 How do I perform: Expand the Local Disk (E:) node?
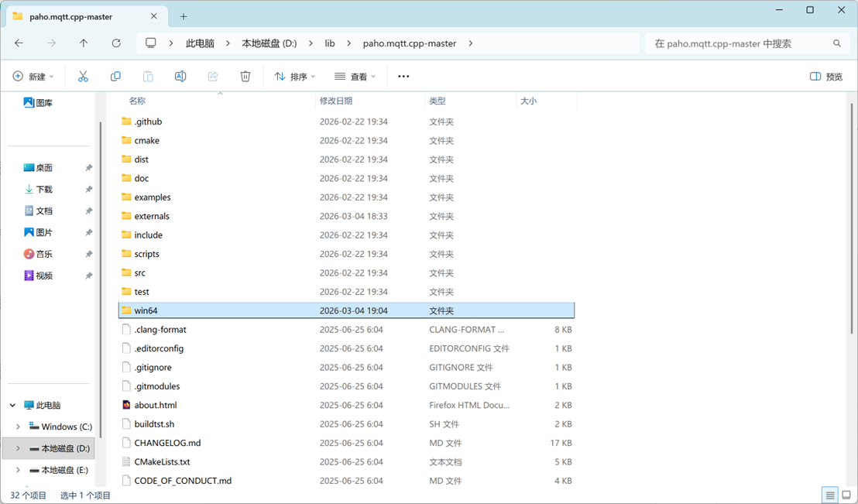[18, 470]
